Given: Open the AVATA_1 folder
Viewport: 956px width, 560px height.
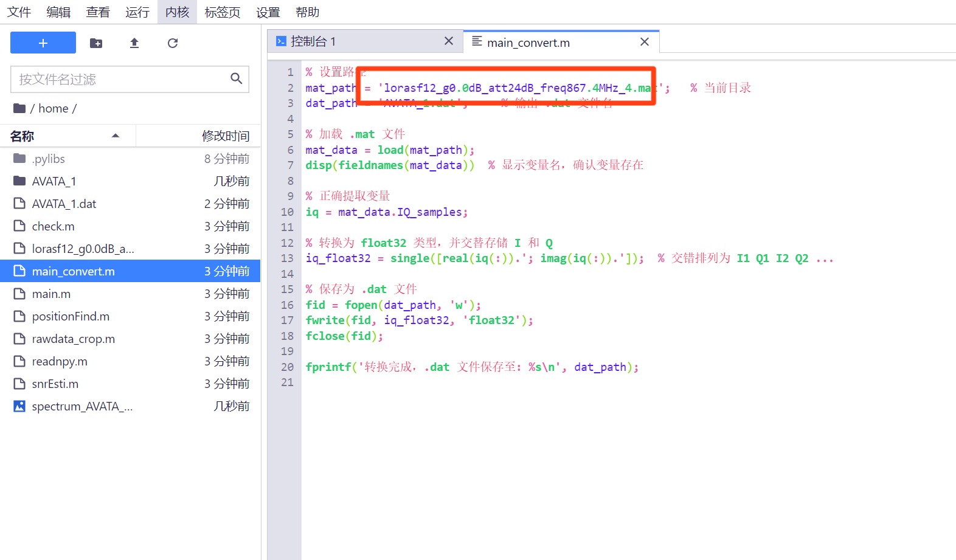Looking at the screenshot, I should (54, 181).
